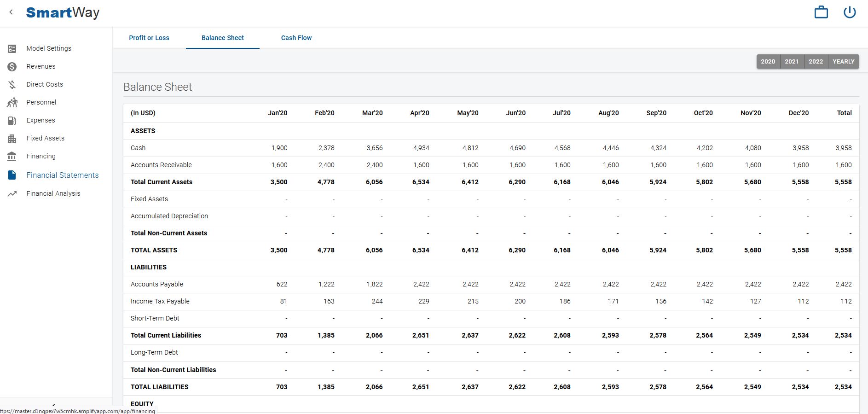Switch to the 2021 period view
This screenshot has height=414, width=868.
(792, 61)
